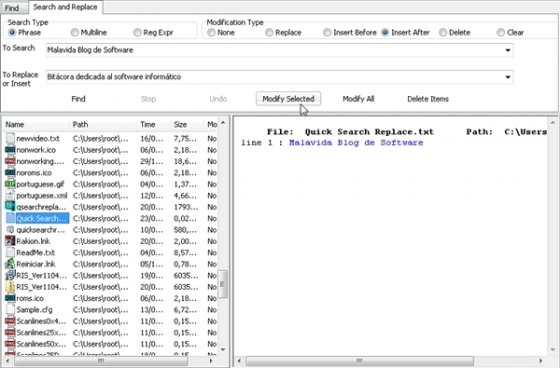
Task: Click Modify Selected button
Action: [x=288, y=99]
